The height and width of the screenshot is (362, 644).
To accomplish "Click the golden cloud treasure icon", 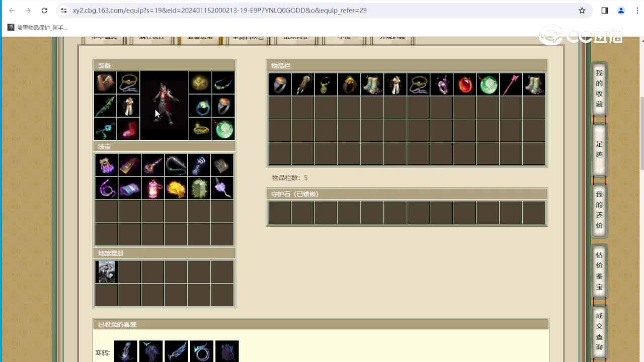I will [176, 188].
